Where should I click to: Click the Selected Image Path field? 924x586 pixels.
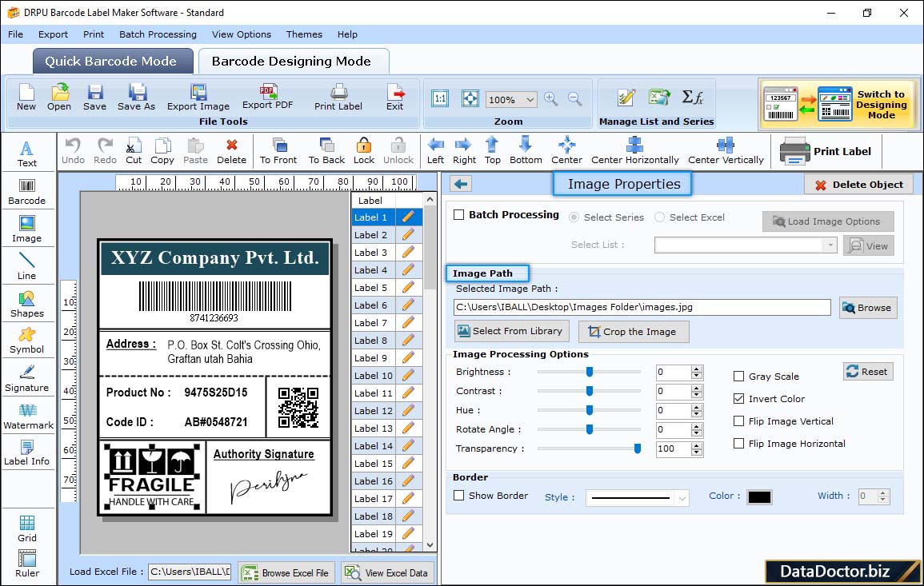642,308
